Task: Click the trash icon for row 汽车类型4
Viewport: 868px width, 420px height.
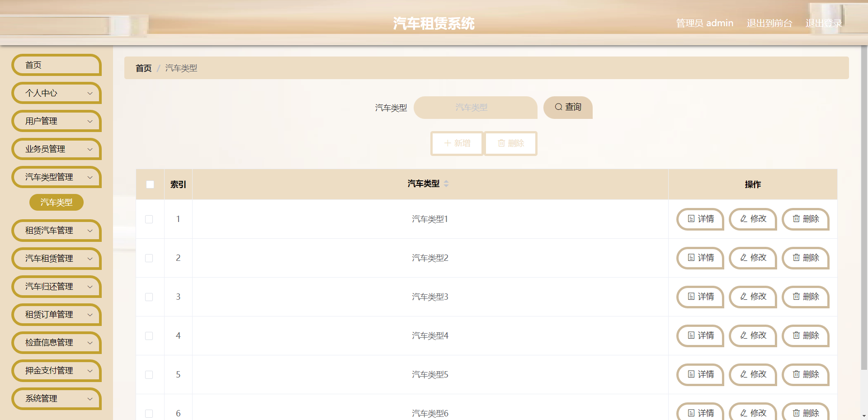Action: click(x=796, y=335)
